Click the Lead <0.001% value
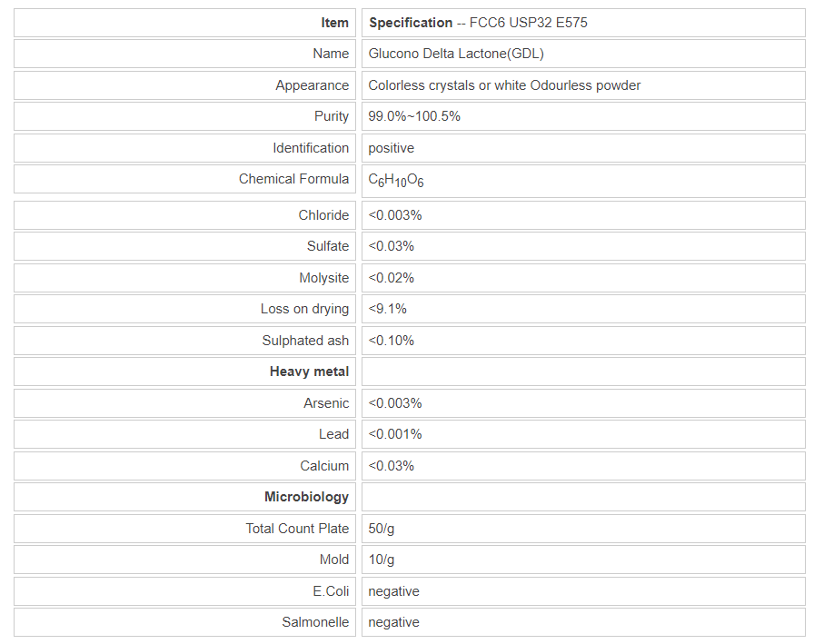The height and width of the screenshot is (644, 814). click(x=395, y=434)
